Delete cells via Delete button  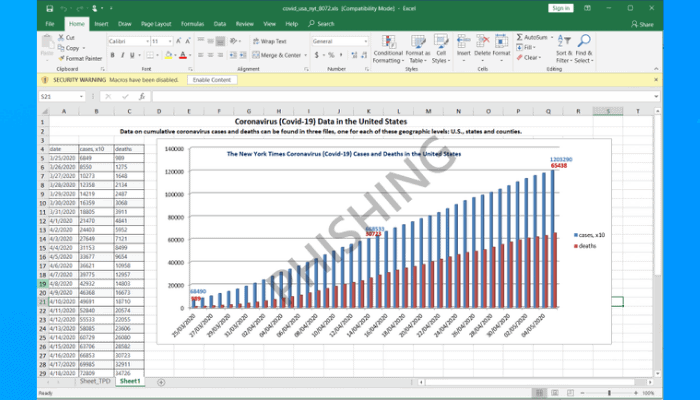tap(482, 48)
